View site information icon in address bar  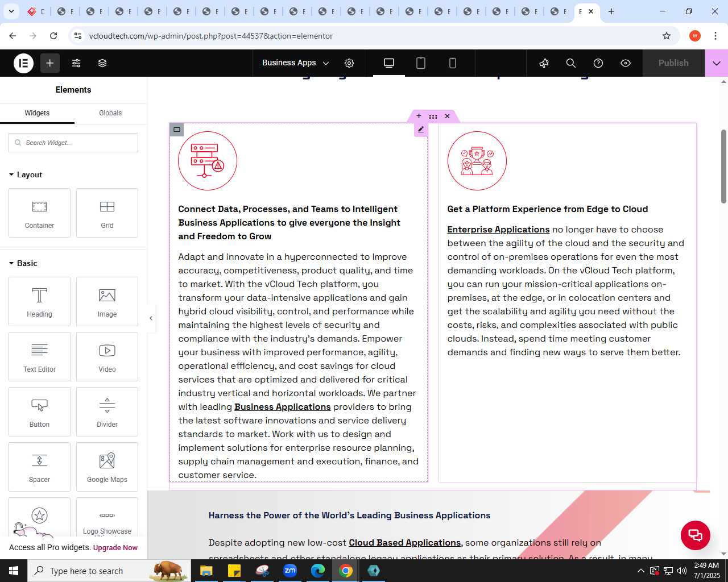[78, 36]
